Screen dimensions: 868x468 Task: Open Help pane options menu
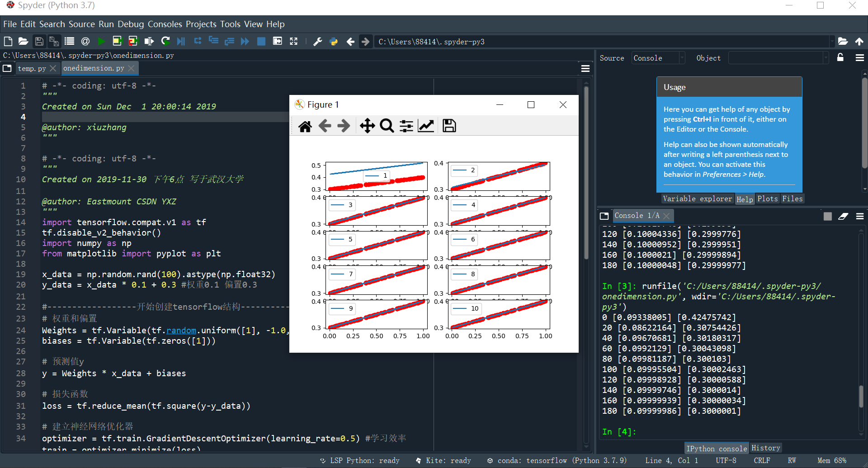click(860, 58)
